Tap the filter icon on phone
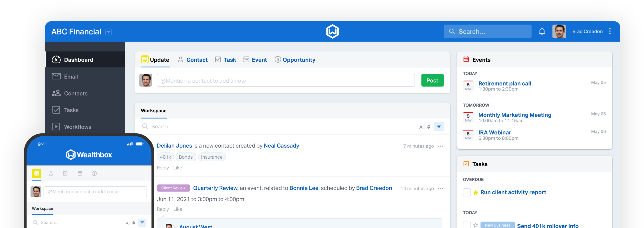 point(142,222)
